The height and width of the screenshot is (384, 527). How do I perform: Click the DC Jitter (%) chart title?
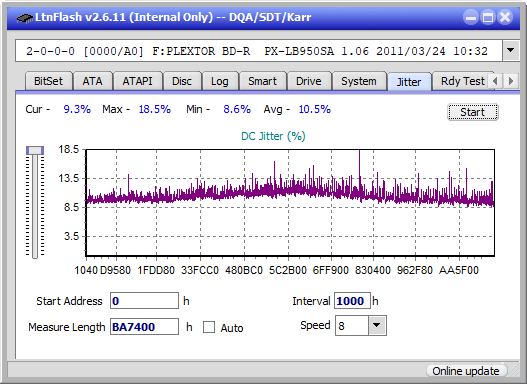(x=273, y=136)
